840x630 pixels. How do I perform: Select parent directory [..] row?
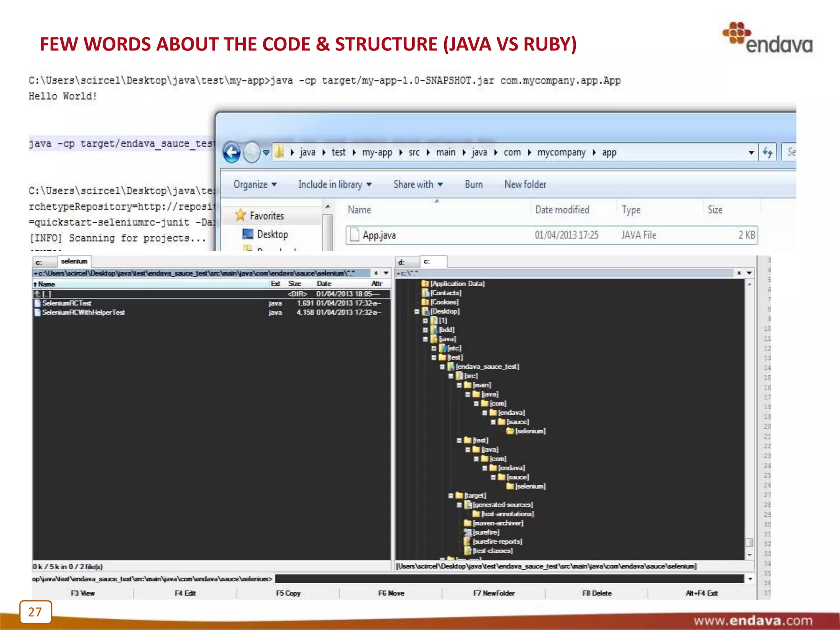pyautogui.click(x=211, y=294)
